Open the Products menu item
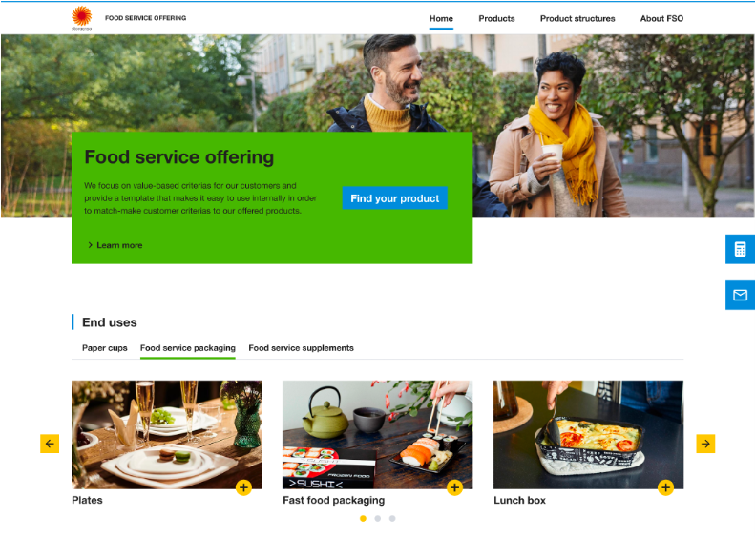This screenshot has height=538, width=756. coord(496,18)
